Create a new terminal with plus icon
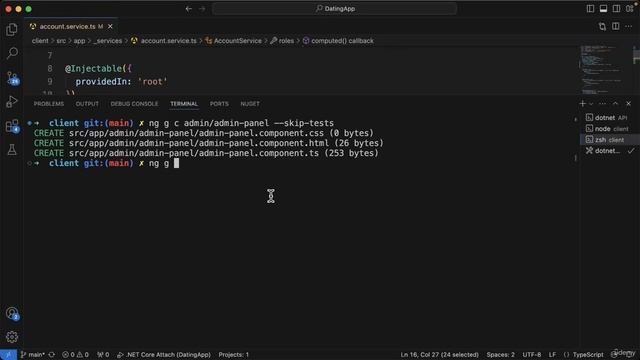This screenshot has width=640, height=360. (x=582, y=104)
